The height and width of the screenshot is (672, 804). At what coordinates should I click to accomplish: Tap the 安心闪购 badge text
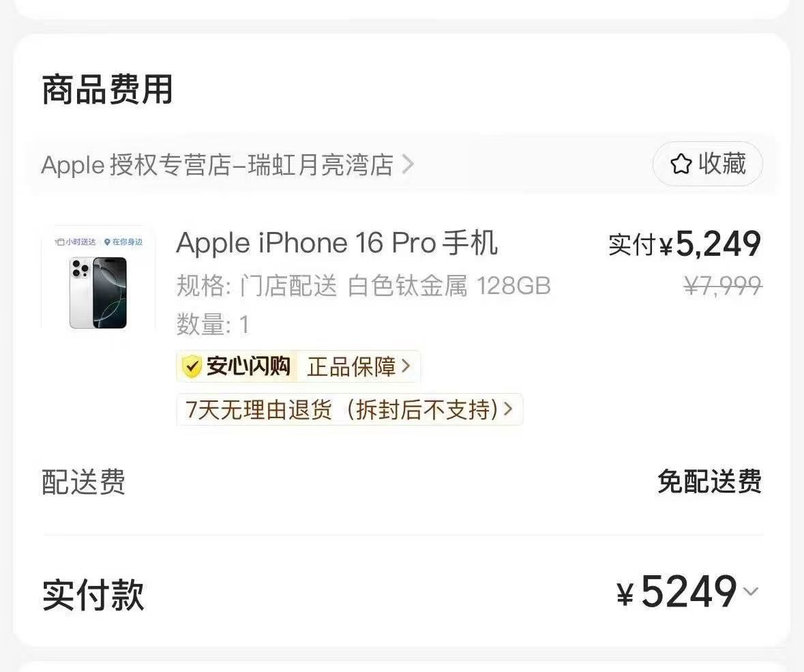click(248, 367)
